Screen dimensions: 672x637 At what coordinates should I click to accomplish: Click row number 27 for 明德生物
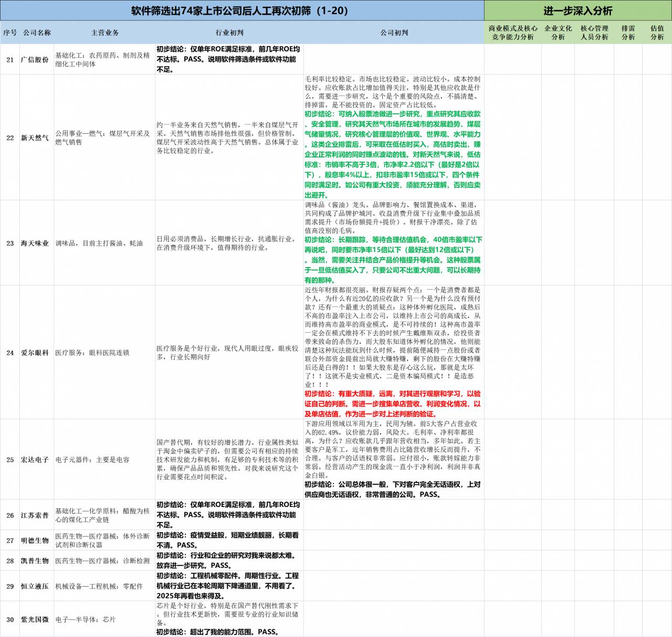(x=10, y=540)
